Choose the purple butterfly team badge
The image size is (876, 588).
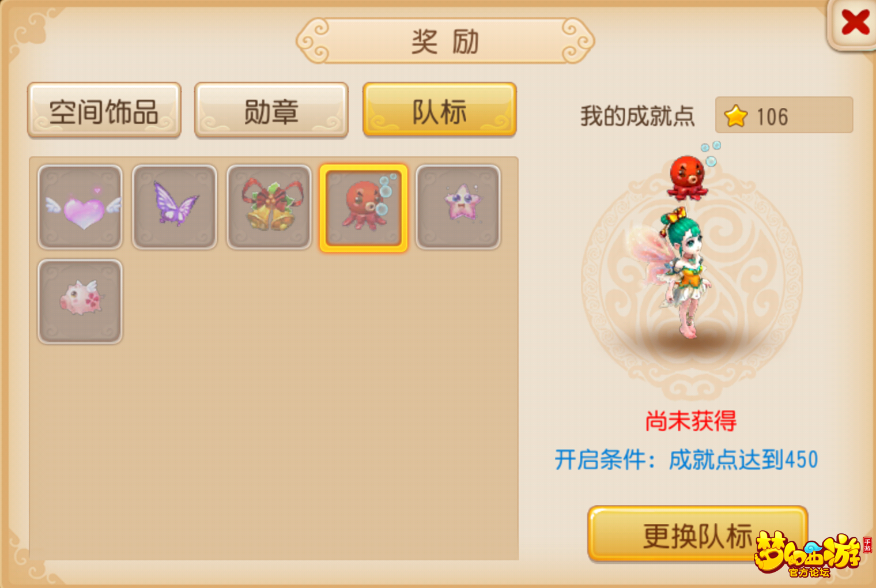[x=175, y=207]
